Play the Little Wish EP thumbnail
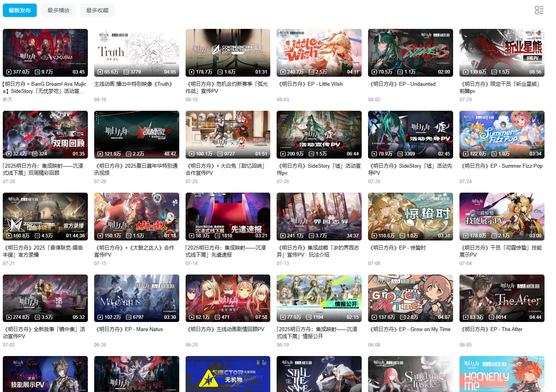 tap(319, 53)
